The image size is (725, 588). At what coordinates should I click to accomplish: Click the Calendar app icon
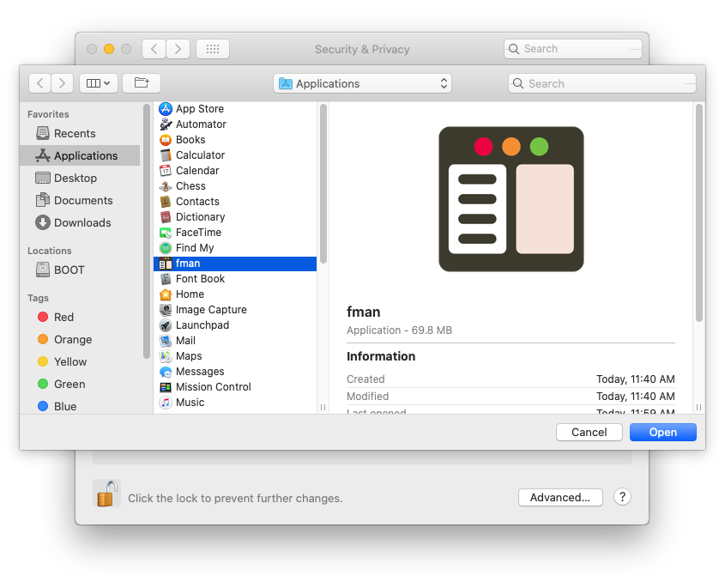(x=166, y=171)
